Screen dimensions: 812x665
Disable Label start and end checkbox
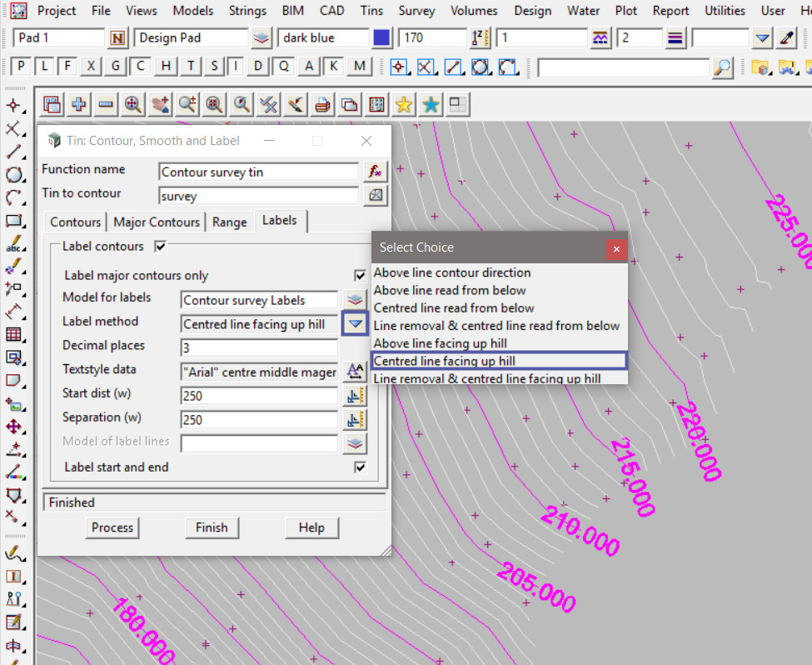click(360, 467)
